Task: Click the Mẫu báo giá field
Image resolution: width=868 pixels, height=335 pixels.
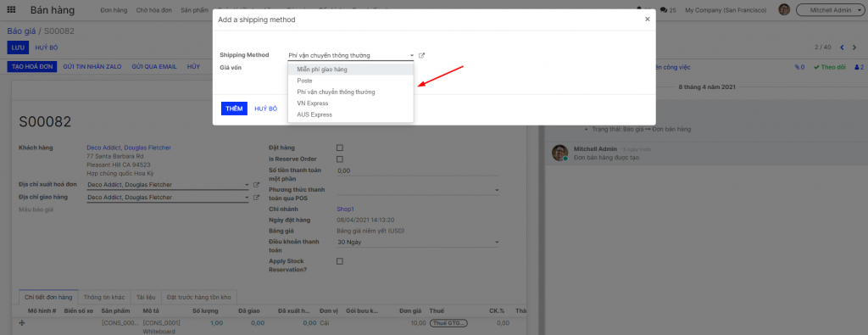Action: click(36, 209)
